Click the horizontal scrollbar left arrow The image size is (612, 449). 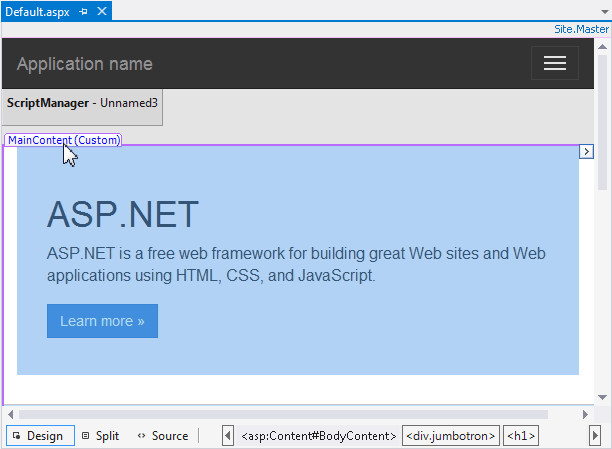[x=10, y=414]
